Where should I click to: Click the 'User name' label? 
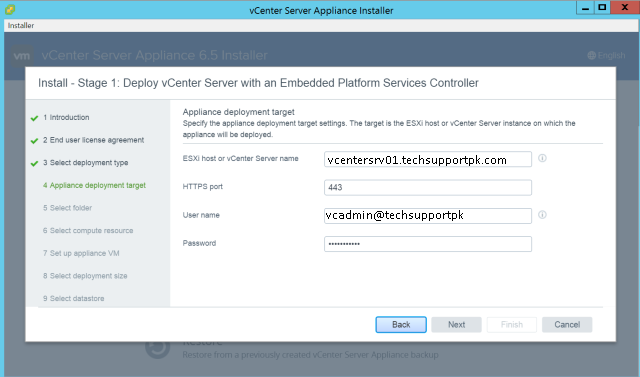click(x=201, y=215)
